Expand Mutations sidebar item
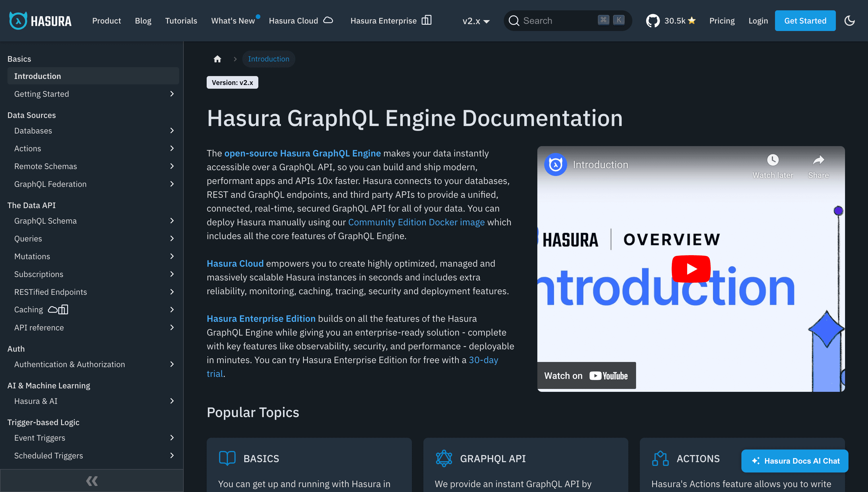868x492 pixels. [172, 256]
